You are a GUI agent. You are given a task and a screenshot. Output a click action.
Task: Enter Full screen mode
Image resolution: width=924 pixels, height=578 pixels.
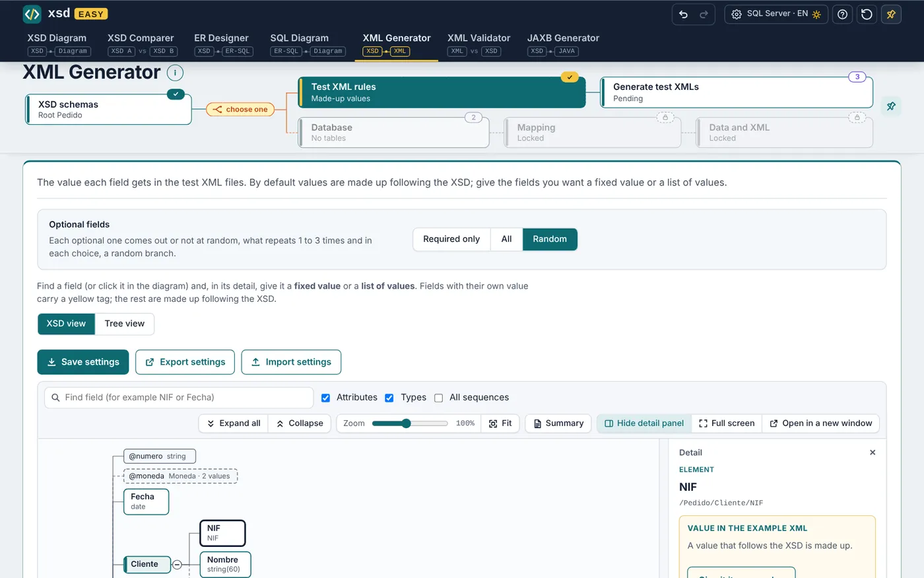[727, 423]
